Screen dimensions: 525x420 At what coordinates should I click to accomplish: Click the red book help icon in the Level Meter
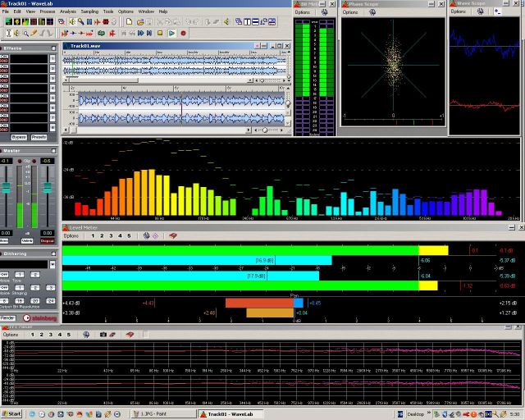point(173,235)
